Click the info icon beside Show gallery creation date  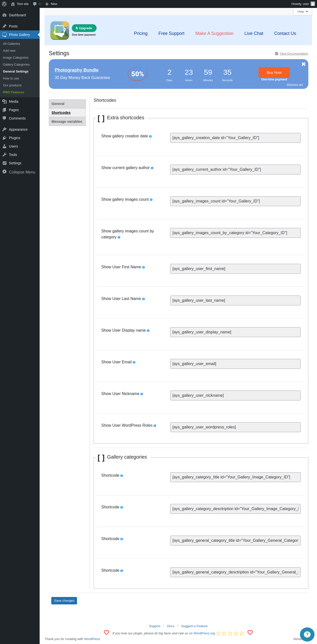coord(150,137)
